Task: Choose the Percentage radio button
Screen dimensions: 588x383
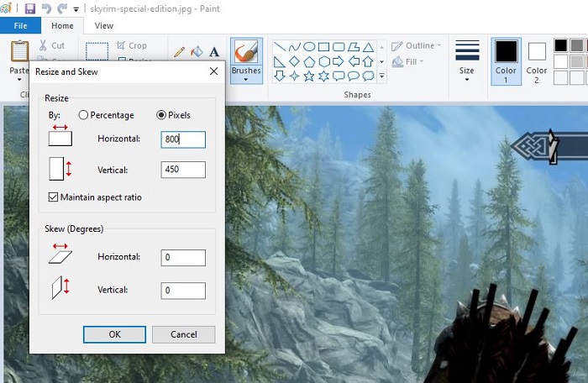Action: pos(106,115)
